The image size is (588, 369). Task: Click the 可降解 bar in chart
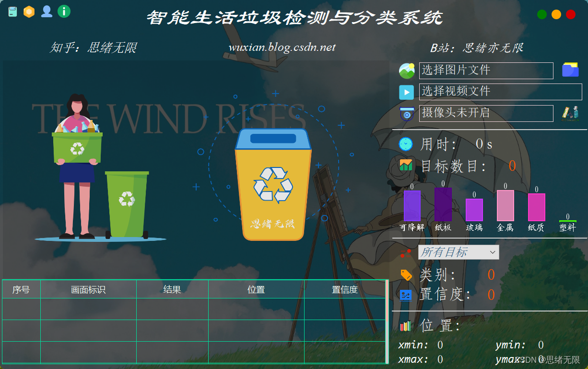[412, 206]
